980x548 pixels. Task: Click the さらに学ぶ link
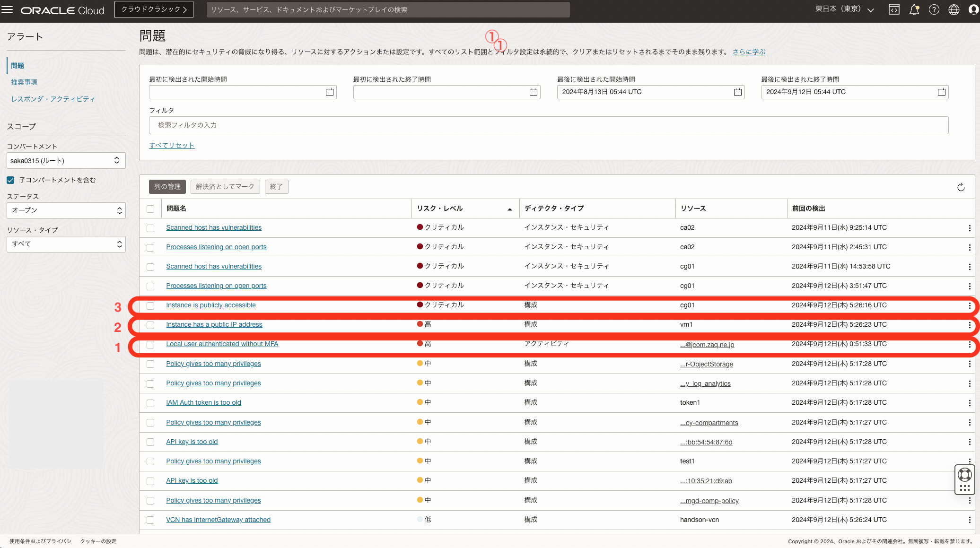click(749, 52)
